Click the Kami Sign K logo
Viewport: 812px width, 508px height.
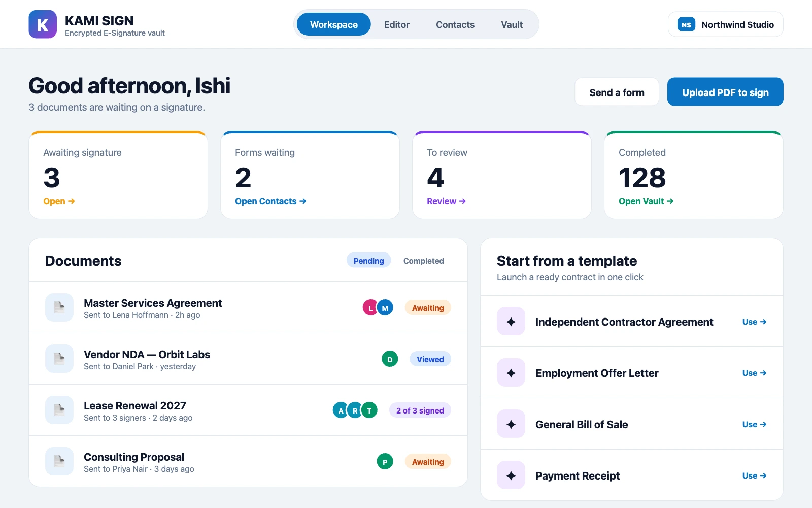coord(43,24)
